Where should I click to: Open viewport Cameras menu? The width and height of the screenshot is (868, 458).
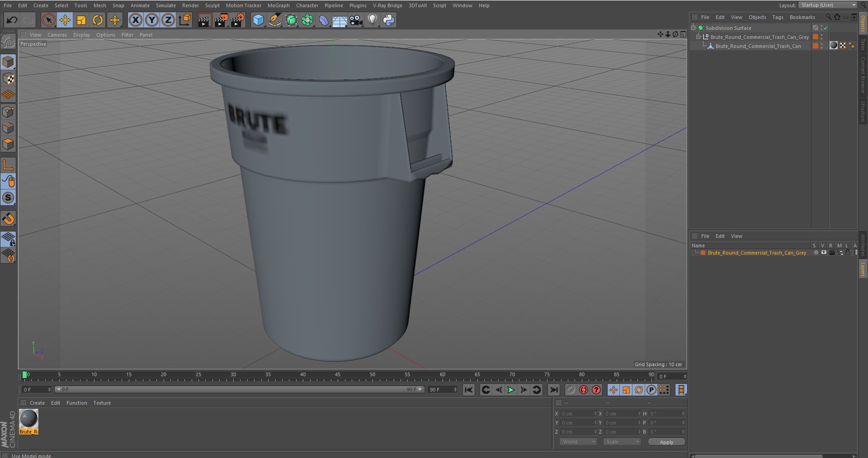(x=57, y=35)
